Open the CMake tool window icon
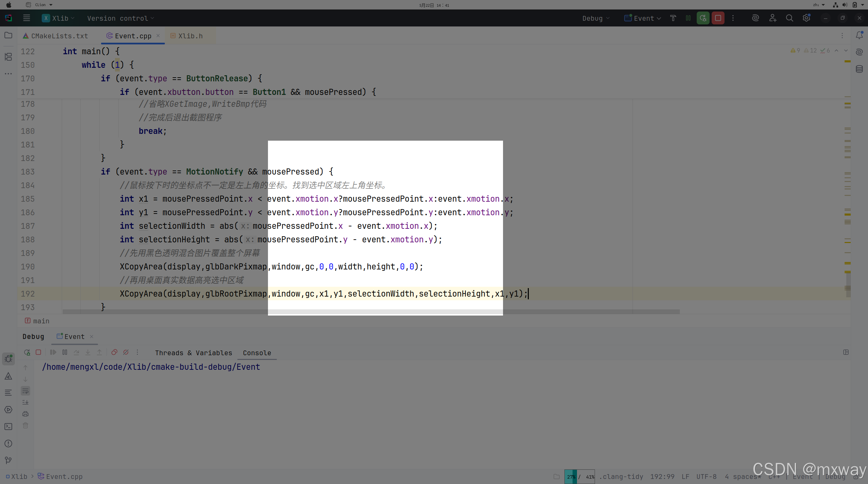Viewport: 868px width, 484px height. click(x=8, y=376)
